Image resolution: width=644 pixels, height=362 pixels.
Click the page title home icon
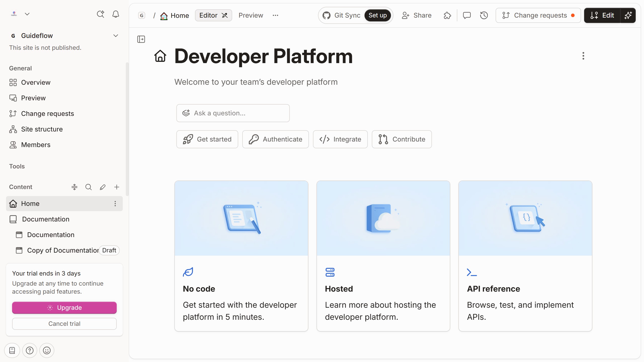point(160,56)
